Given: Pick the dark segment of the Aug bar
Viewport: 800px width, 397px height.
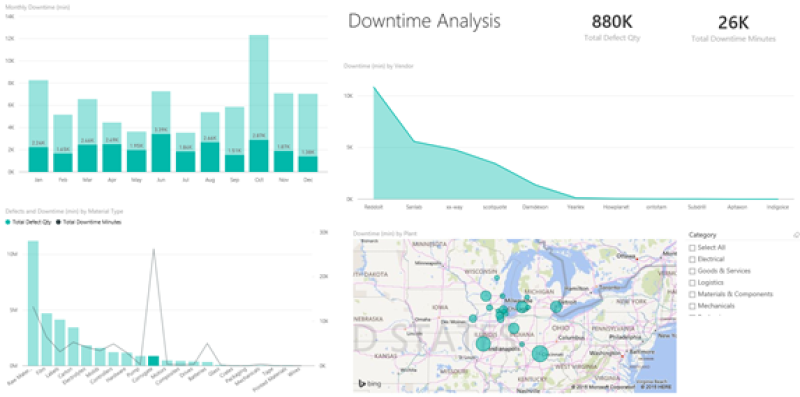Looking at the screenshot, I should point(210,157).
